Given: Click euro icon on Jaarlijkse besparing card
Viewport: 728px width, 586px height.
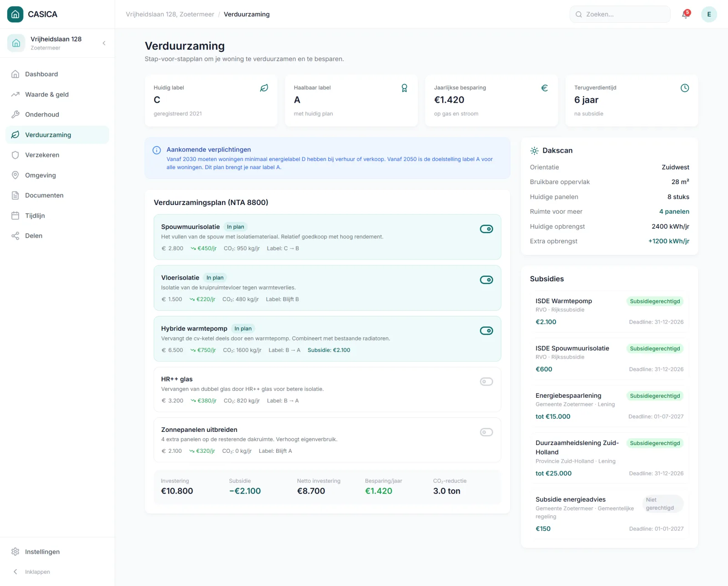Looking at the screenshot, I should [544, 88].
